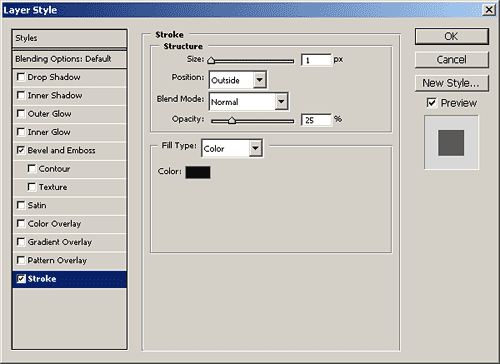Open the Inner Shadow settings label
The height and width of the screenshot is (364, 500).
(55, 95)
